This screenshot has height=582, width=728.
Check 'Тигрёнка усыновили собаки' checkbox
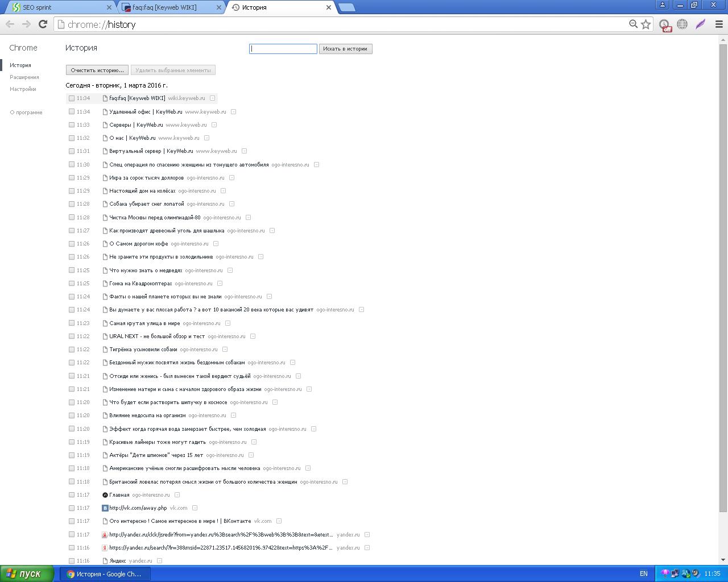[x=72, y=350]
